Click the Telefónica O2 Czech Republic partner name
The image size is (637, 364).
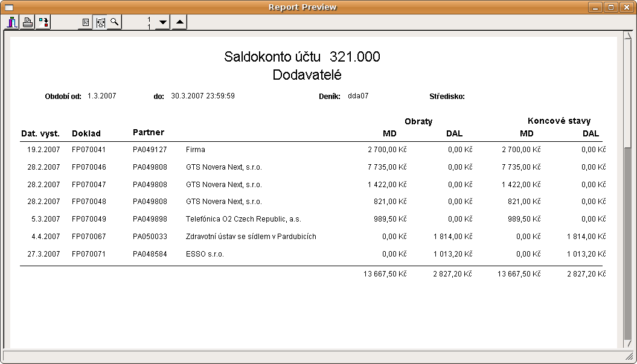pos(243,219)
